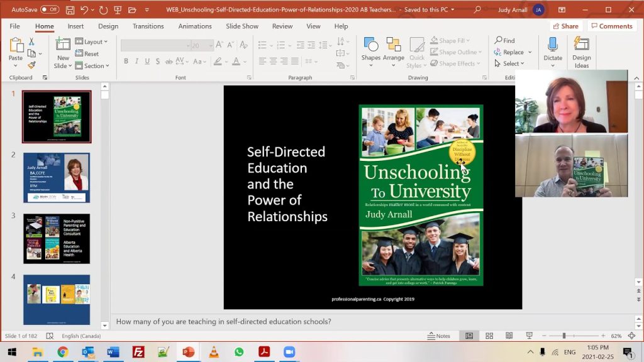Click the Cut scissors icon
The image size is (644, 362).
tap(31, 41)
